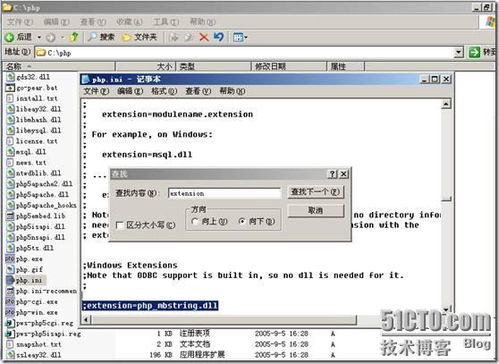Enable the match case checkbox

120,226
